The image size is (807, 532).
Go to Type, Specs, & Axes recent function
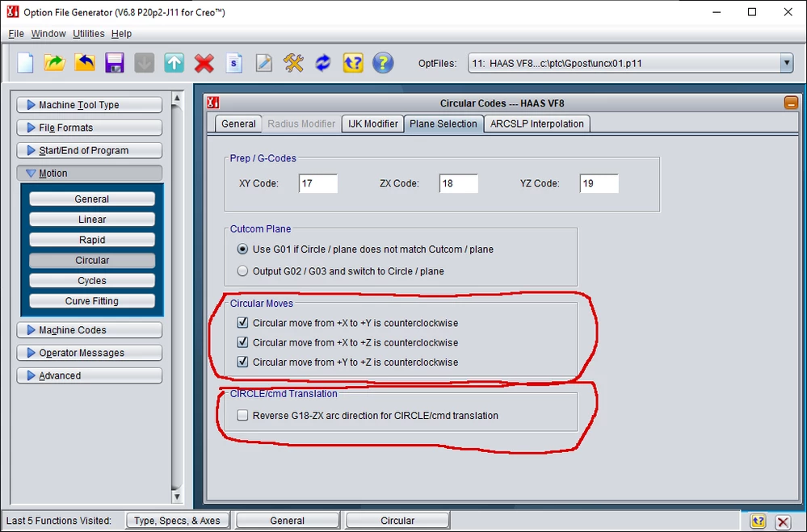pos(178,521)
